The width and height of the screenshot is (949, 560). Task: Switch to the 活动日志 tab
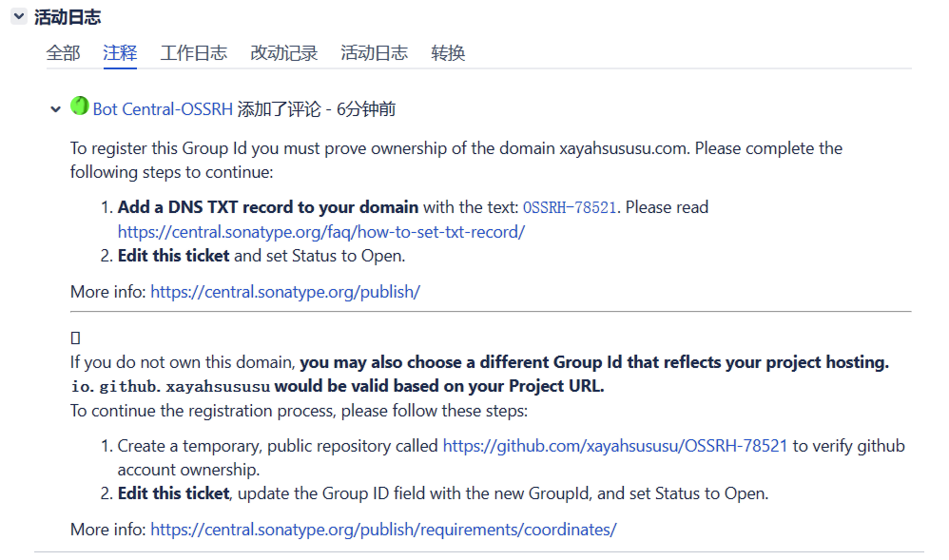pos(374,53)
